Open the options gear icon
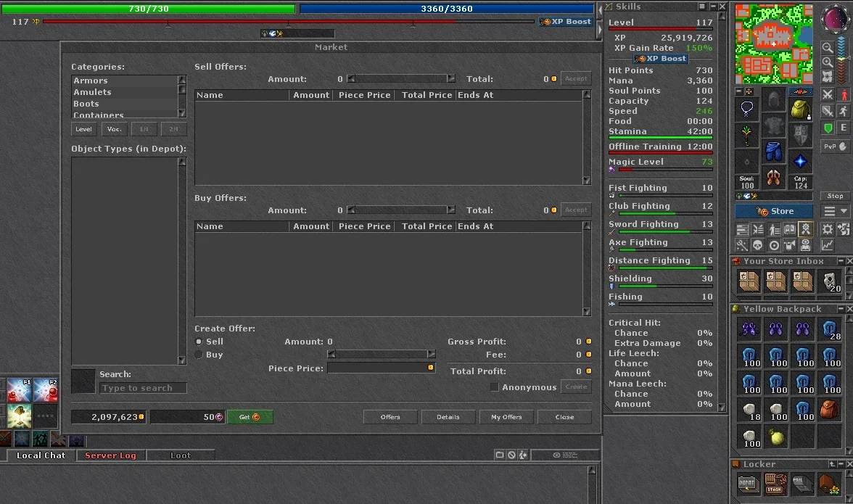 (828, 229)
